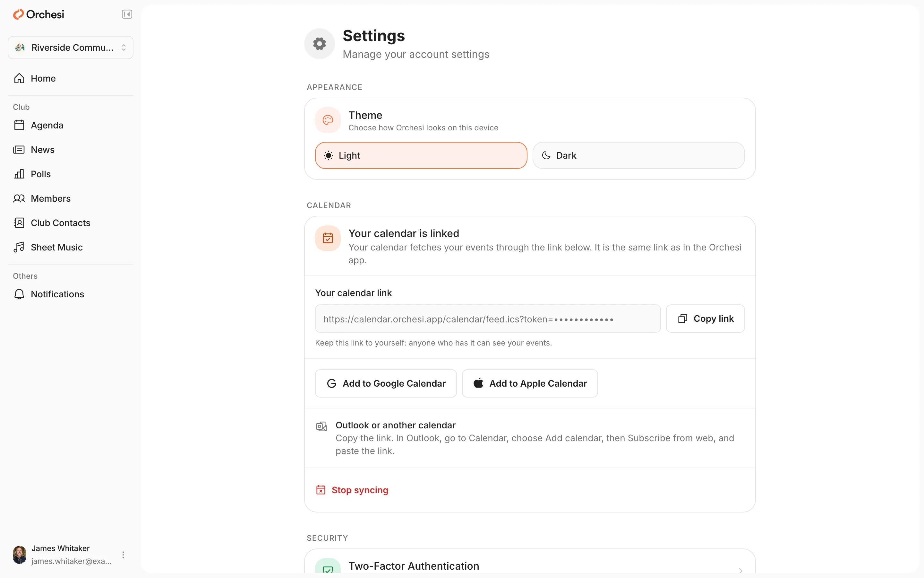Click the Notifications bell icon
924x578 pixels.
click(x=19, y=294)
